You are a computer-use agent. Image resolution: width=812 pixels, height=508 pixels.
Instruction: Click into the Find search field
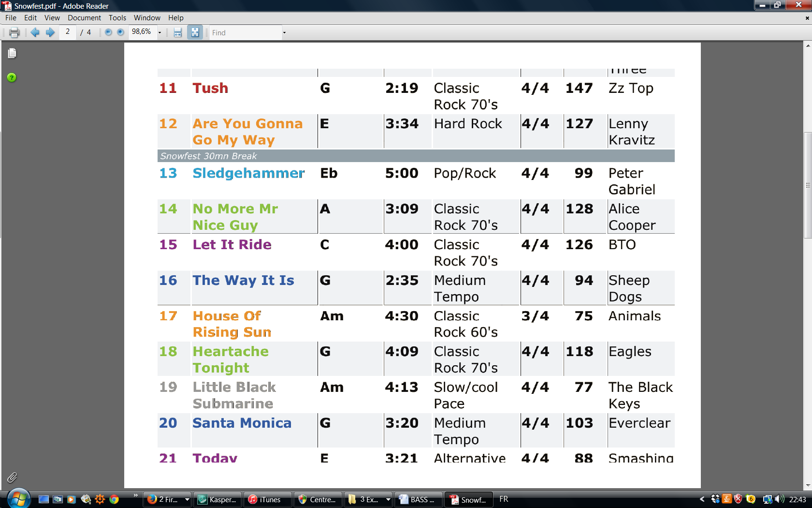tap(245, 32)
